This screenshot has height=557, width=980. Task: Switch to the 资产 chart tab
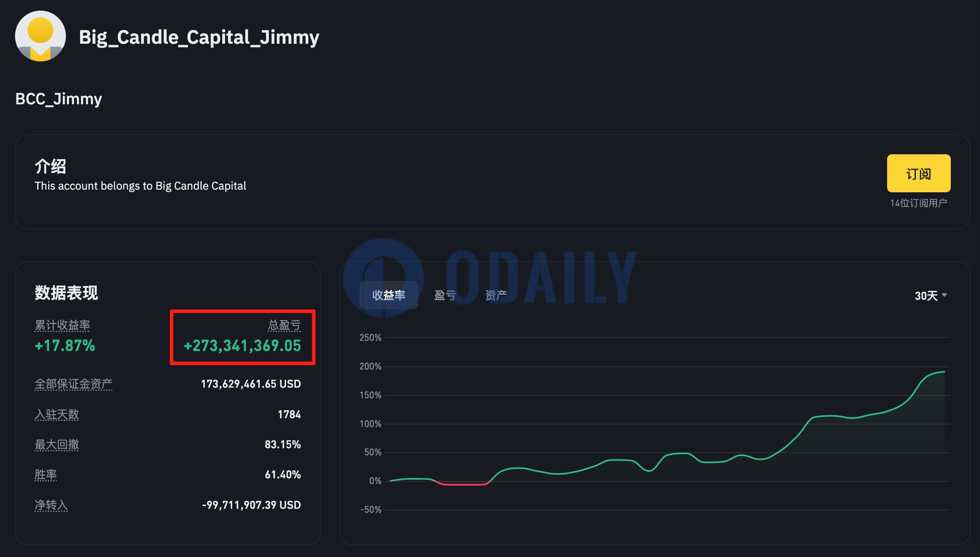pyautogui.click(x=496, y=295)
